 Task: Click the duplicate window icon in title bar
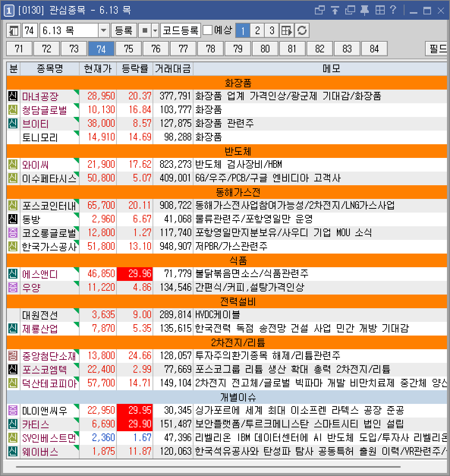pos(350,10)
